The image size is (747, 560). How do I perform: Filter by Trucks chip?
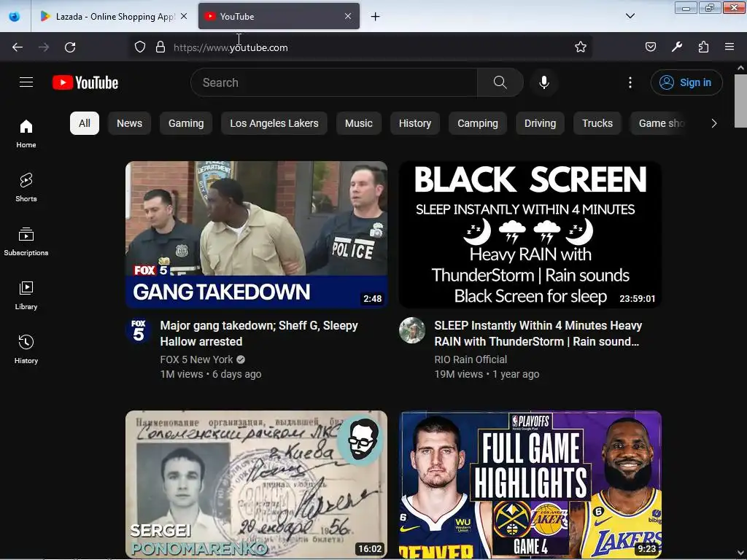click(597, 123)
